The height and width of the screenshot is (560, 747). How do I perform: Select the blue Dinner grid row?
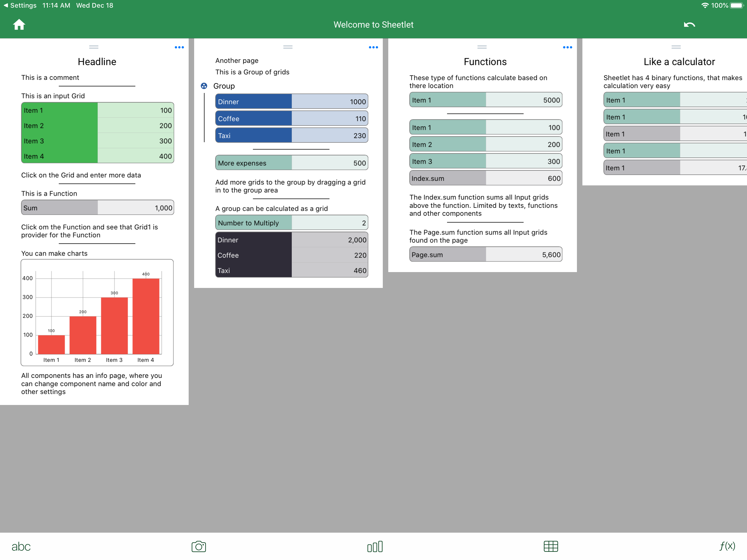click(x=291, y=101)
